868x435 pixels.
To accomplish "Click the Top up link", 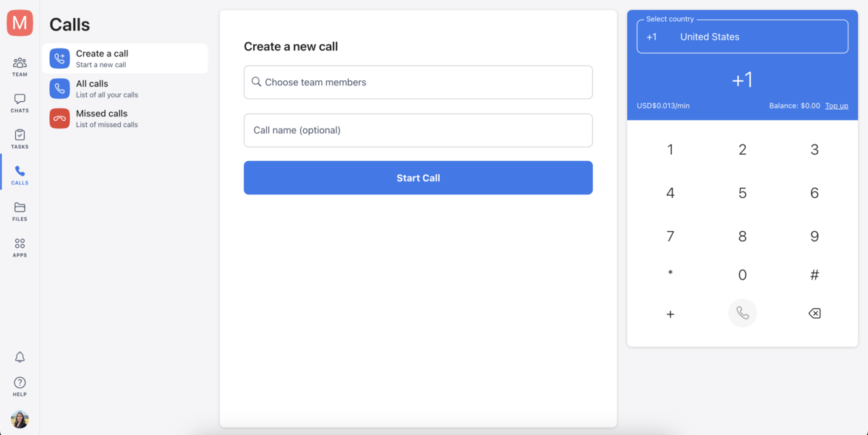I will point(836,105).
